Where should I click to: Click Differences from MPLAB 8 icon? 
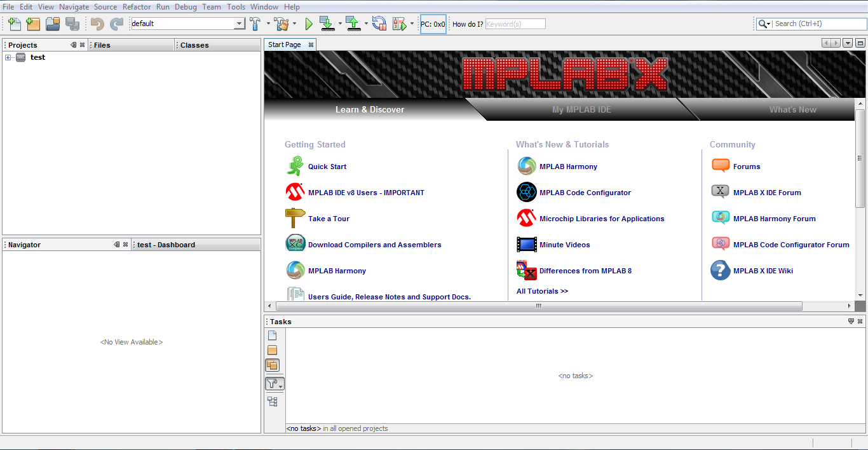coord(527,271)
